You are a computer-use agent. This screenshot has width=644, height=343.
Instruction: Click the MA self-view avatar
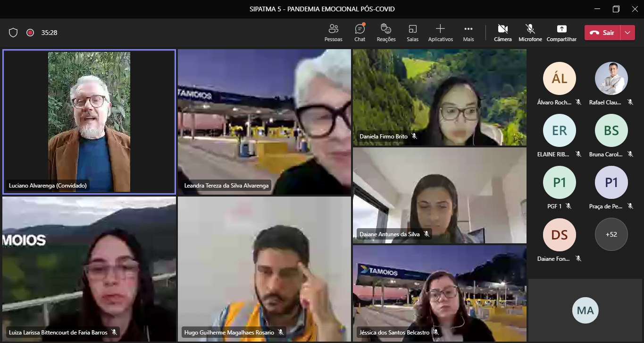click(585, 310)
